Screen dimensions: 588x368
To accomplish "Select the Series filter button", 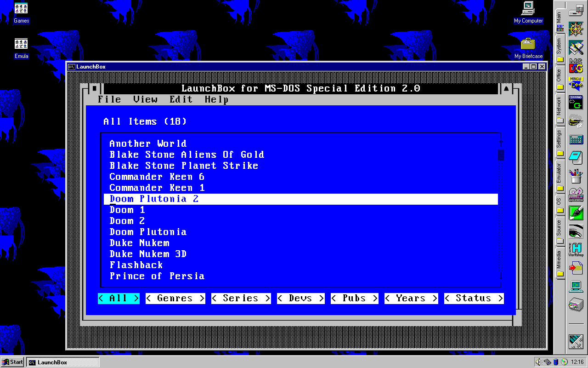I will coord(241,299).
